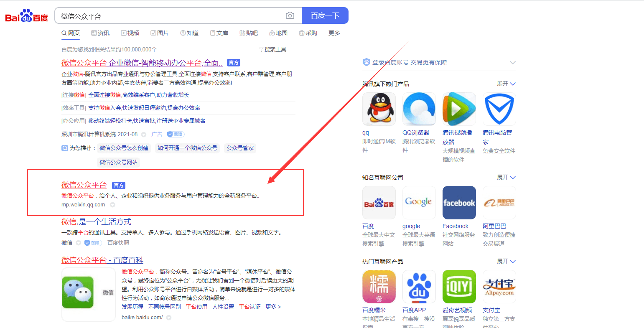Click the 百度 company logo tile

point(379,203)
